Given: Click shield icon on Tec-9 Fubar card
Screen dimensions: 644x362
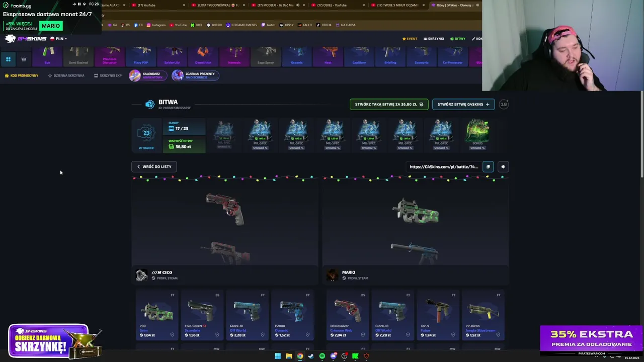Looking at the screenshot, I should pos(453,335).
